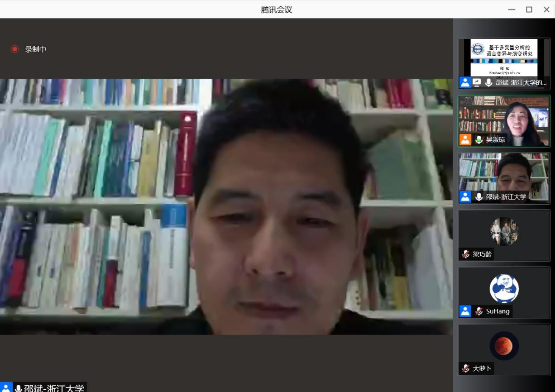Click the 录制中 recording status text
This screenshot has height=392, width=555.
point(36,49)
